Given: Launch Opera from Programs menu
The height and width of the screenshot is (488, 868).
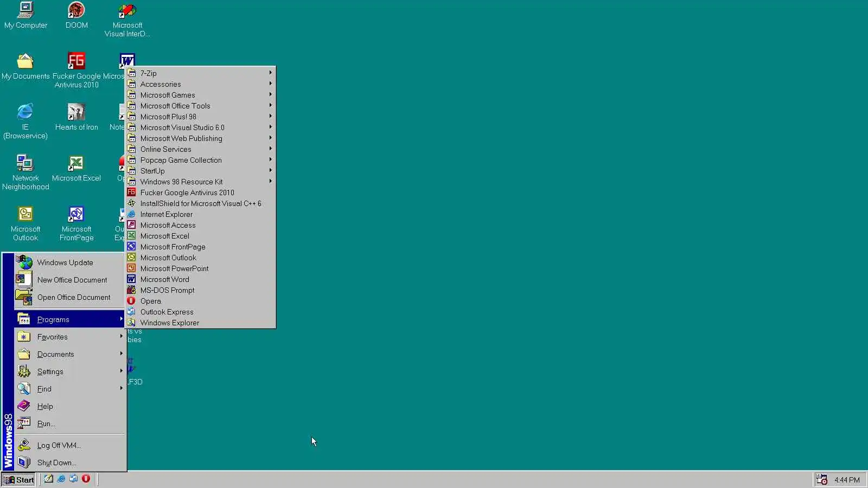Looking at the screenshot, I should coord(200,301).
